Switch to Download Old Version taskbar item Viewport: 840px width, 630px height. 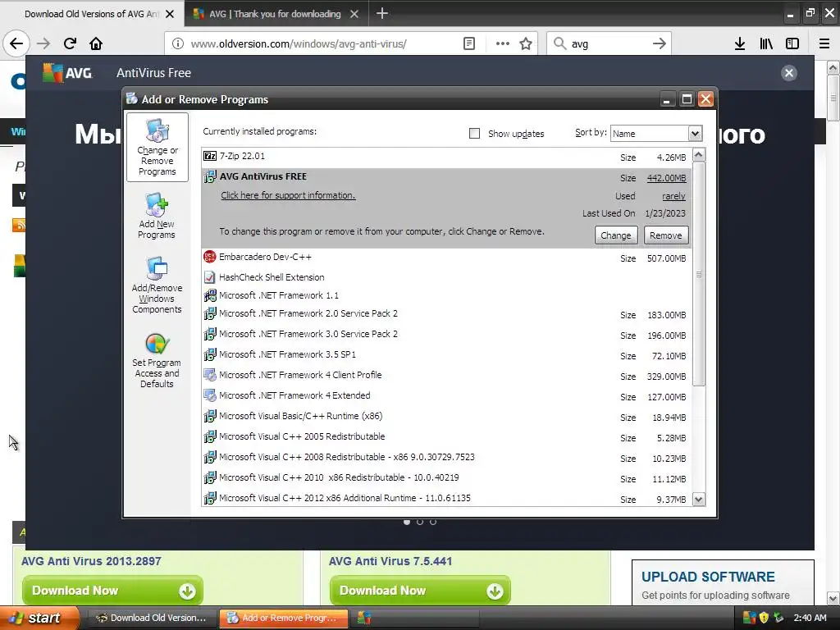pyautogui.click(x=151, y=618)
